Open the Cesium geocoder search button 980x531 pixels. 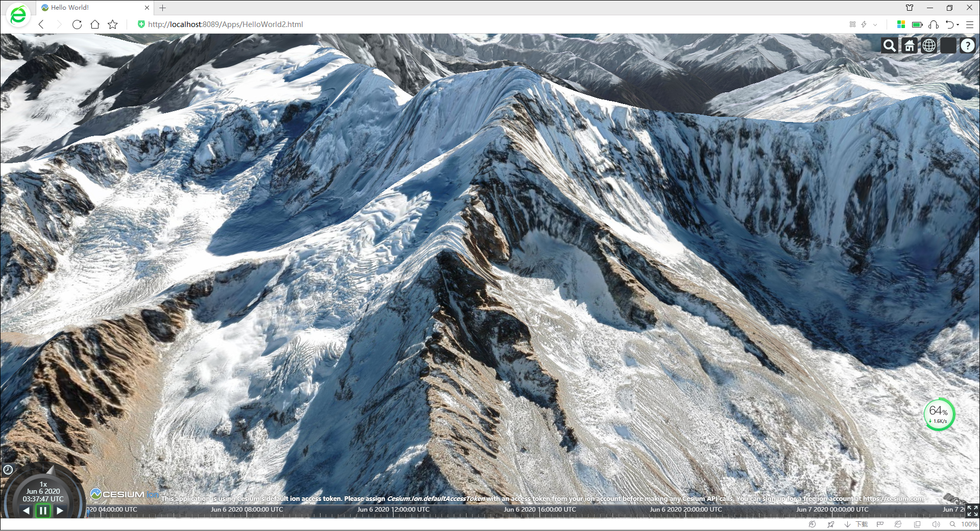pos(889,46)
